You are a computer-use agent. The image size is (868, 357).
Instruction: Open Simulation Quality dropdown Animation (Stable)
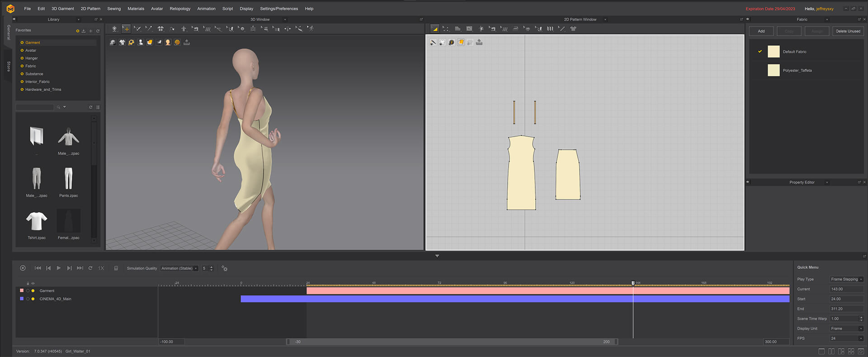tap(179, 268)
